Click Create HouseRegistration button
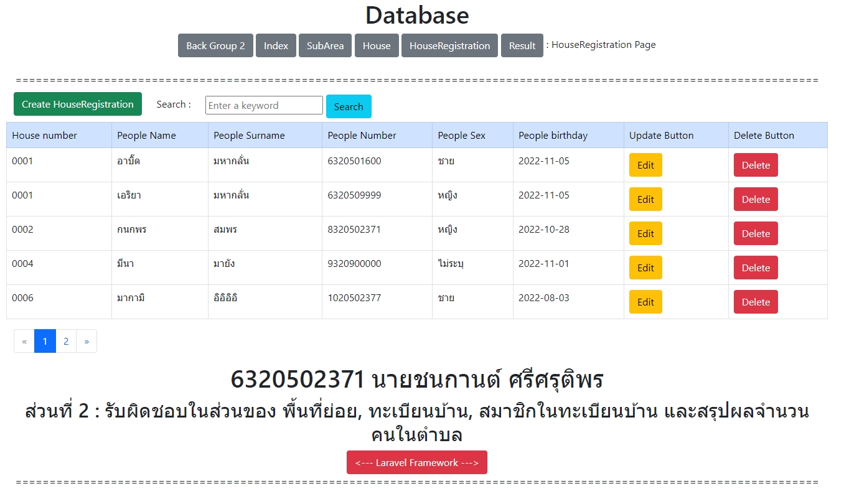This screenshot has width=849, height=504. click(78, 104)
